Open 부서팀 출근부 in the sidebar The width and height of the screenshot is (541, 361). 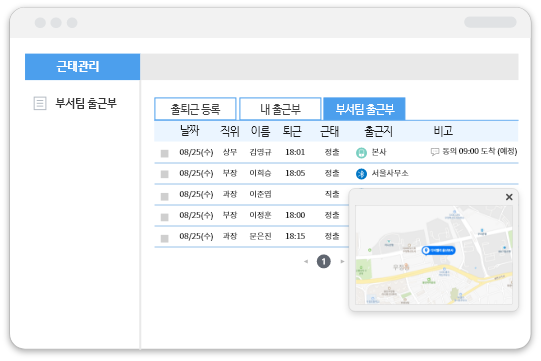[x=86, y=103]
